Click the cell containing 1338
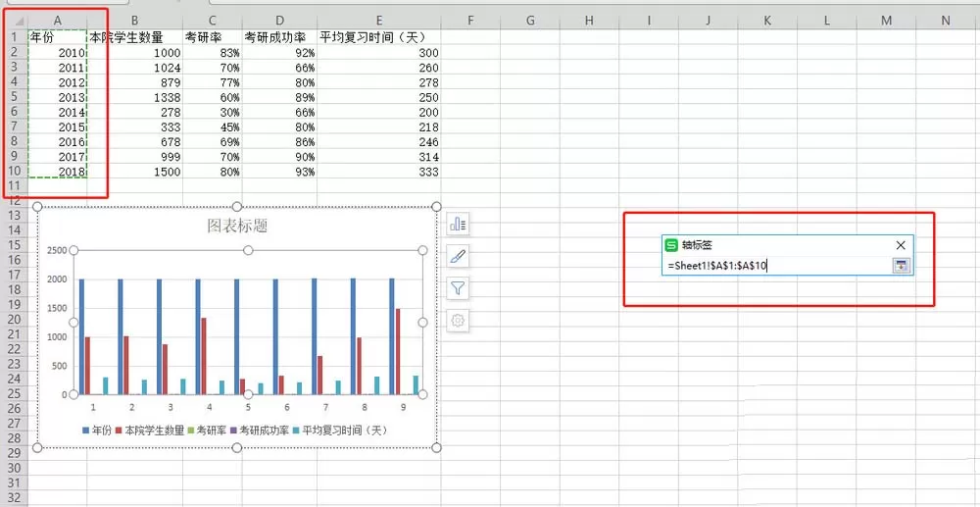 click(135, 97)
